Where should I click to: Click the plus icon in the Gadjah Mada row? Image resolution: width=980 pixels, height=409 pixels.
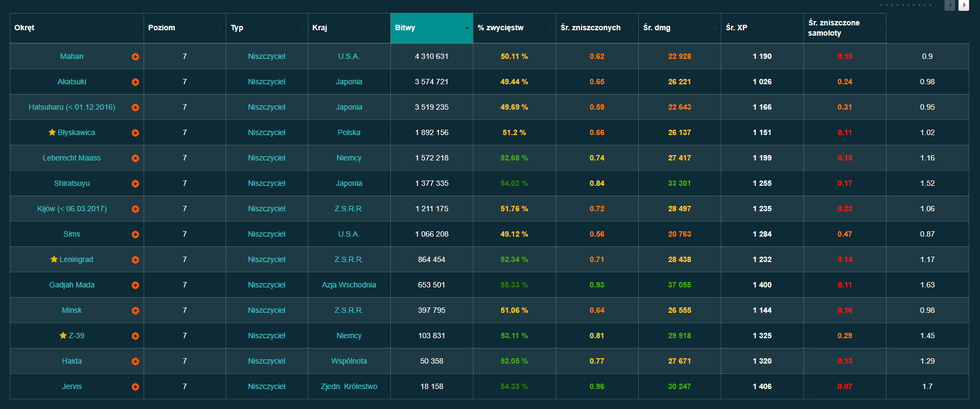coord(135,285)
